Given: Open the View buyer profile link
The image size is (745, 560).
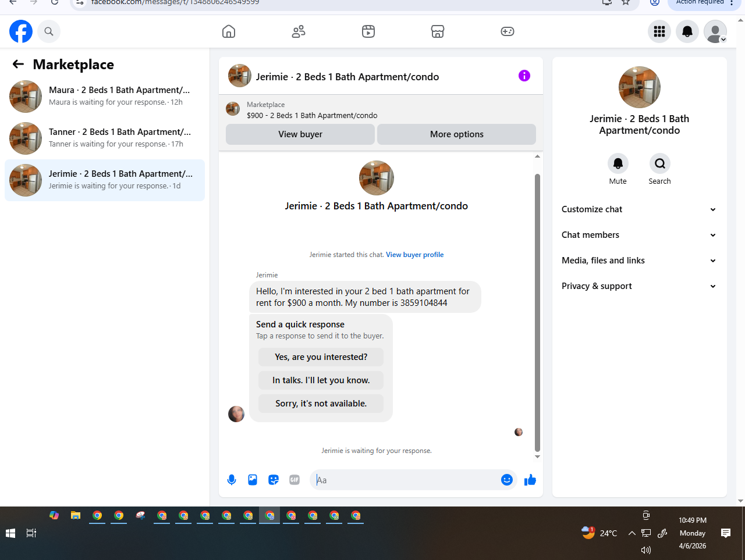Looking at the screenshot, I should point(415,255).
